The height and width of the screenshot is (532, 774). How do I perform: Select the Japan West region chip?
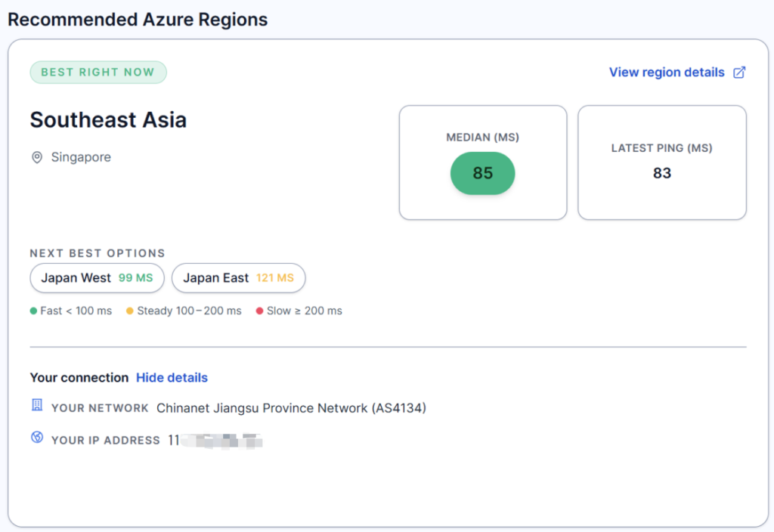pyautogui.click(x=97, y=278)
